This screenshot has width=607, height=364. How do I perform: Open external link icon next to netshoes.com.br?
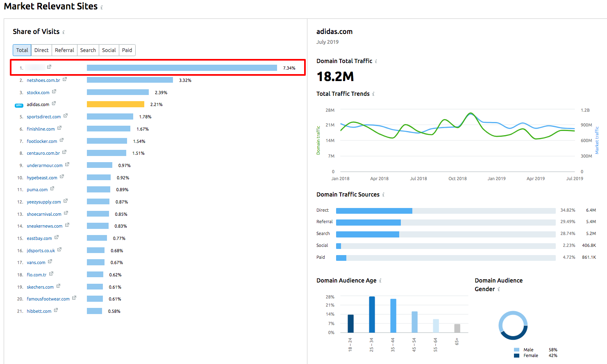click(65, 79)
